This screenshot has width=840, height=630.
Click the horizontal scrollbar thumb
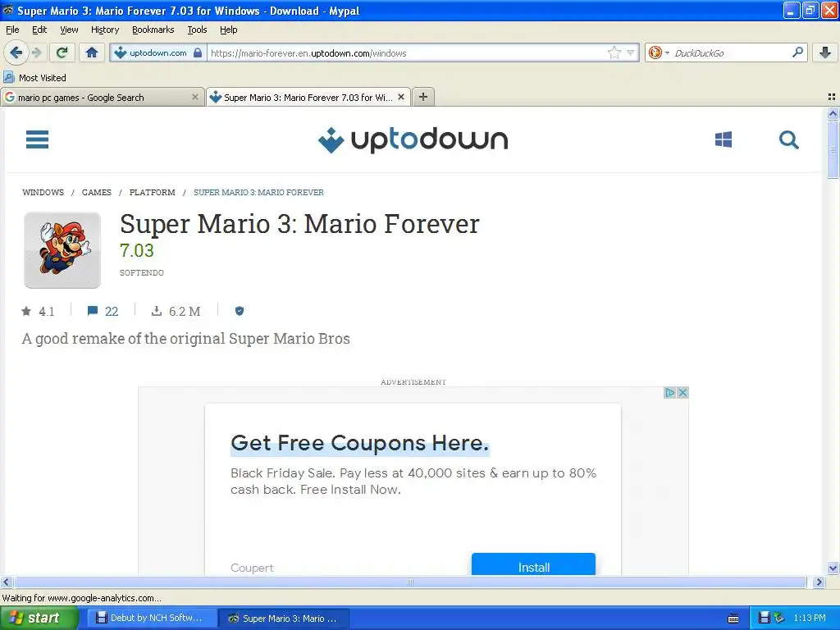coord(410,582)
